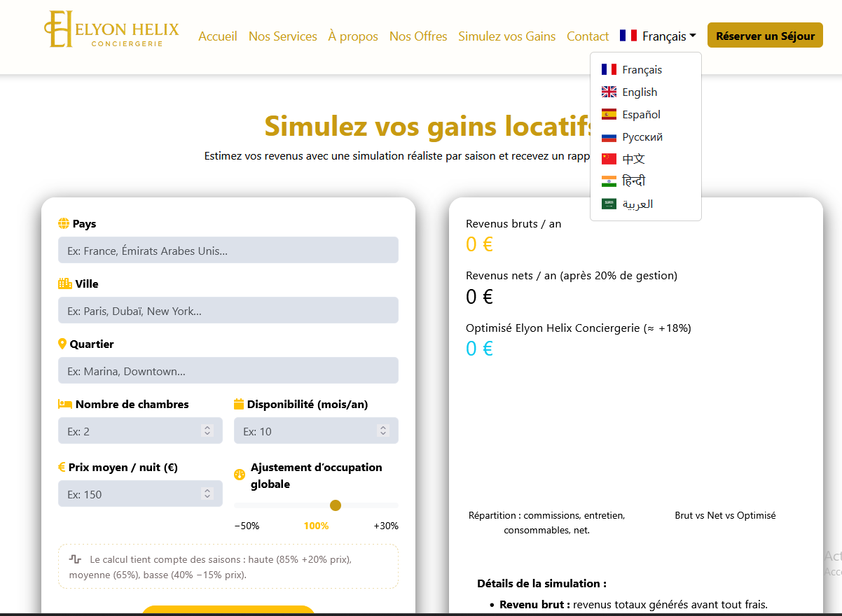Select English from the language list
This screenshot has width=842, height=616.
(x=640, y=92)
